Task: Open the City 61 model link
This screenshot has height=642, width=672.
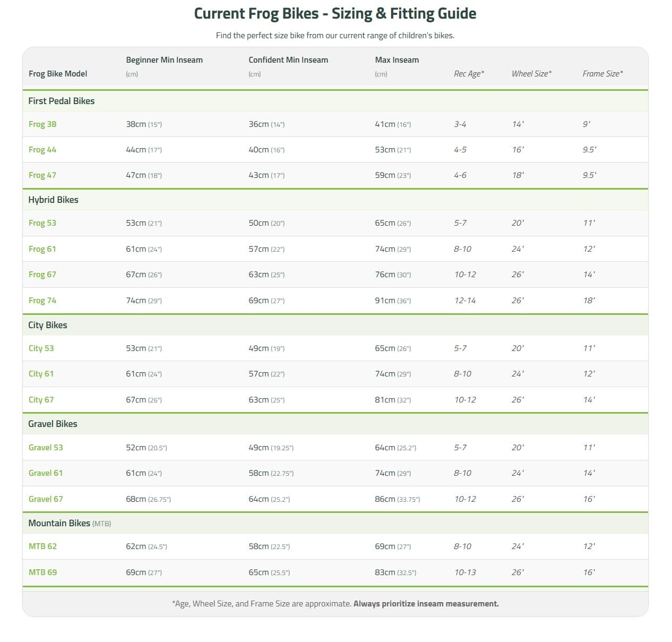Action: click(41, 374)
